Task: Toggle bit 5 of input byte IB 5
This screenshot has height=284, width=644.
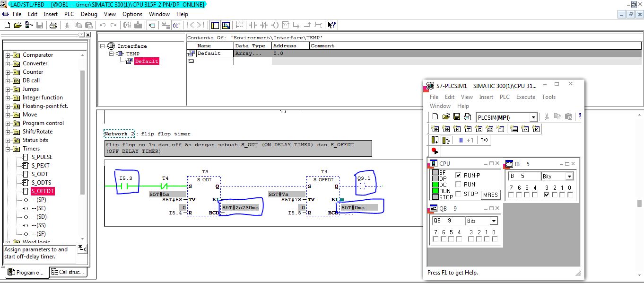Action: (527, 195)
